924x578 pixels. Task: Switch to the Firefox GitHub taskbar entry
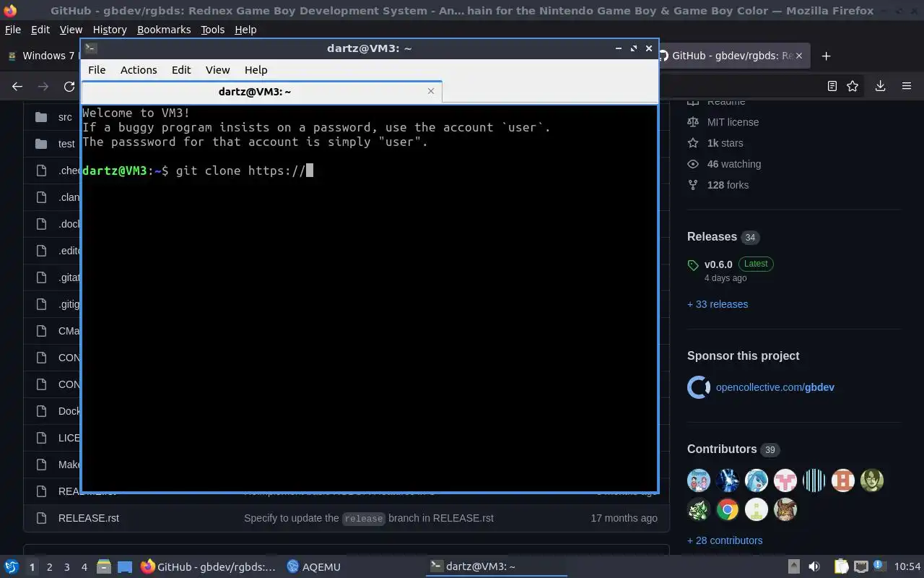[x=209, y=566]
